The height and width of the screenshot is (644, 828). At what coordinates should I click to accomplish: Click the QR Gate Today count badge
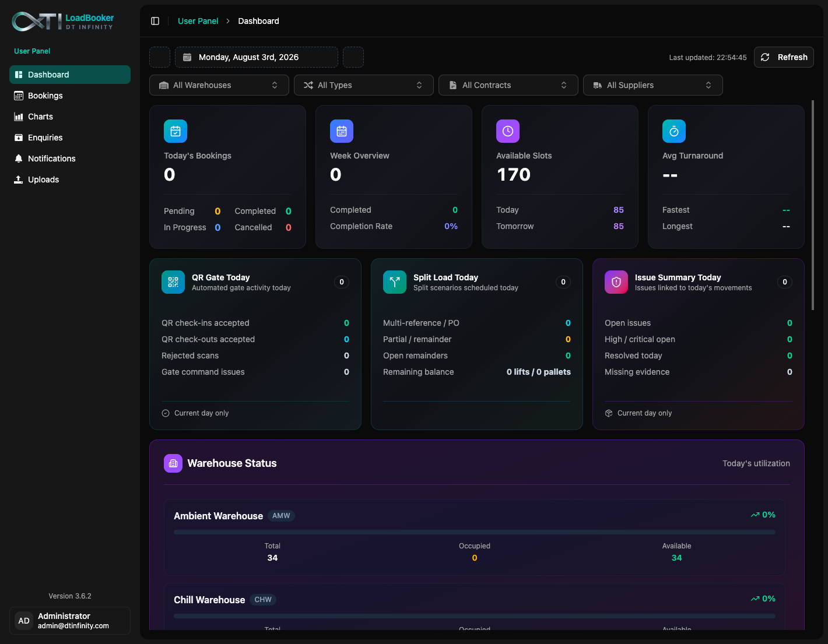(342, 282)
